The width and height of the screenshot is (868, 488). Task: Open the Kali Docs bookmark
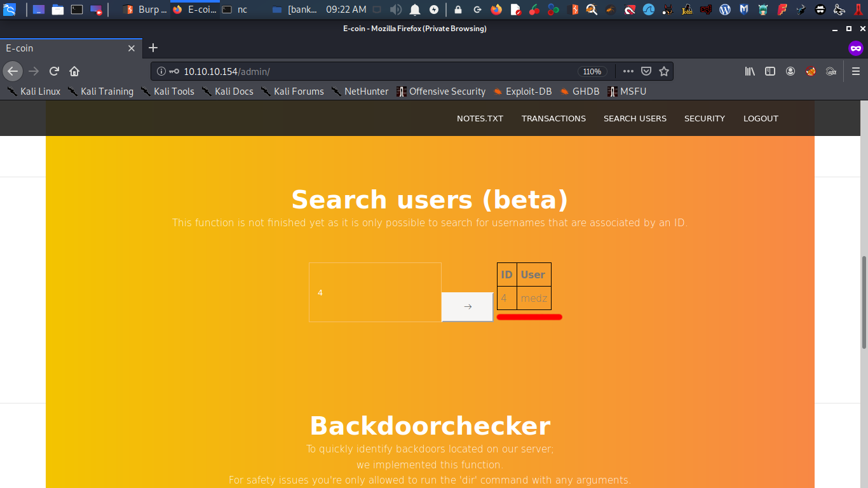pos(227,91)
